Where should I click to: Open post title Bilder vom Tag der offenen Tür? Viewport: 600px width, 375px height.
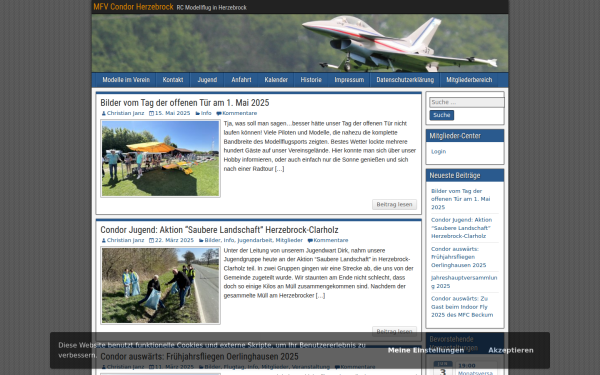tap(184, 103)
